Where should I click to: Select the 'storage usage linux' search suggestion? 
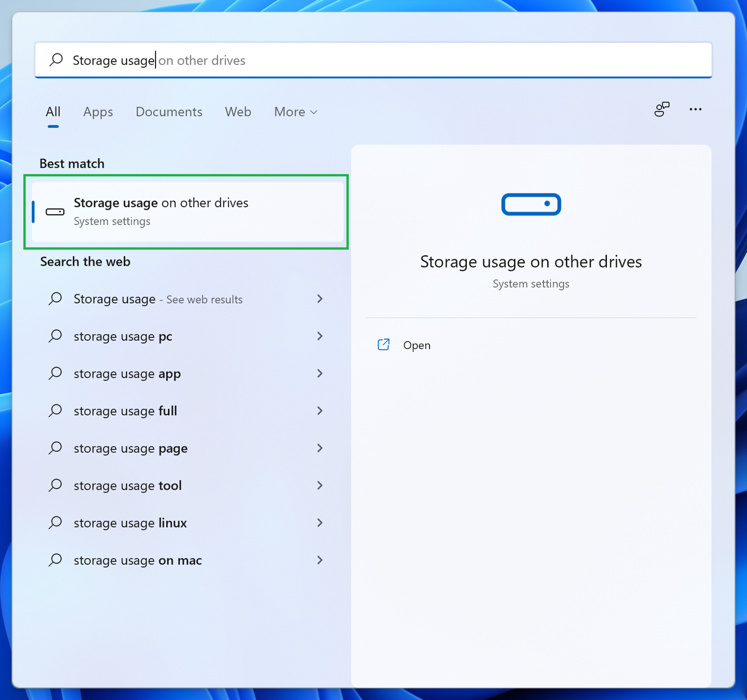[129, 523]
